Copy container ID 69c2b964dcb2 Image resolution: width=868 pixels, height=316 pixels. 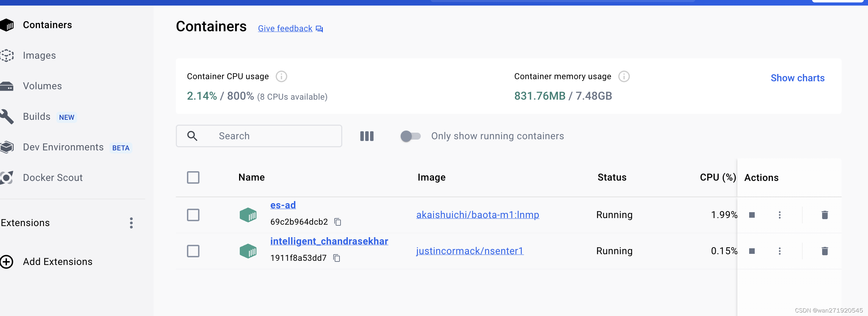(338, 222)
